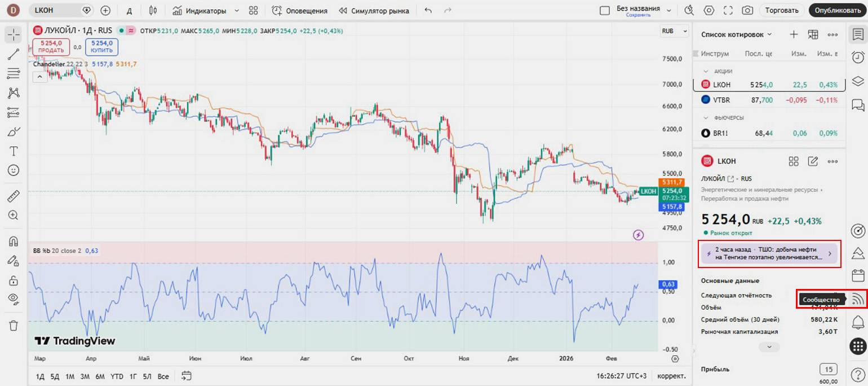Viewport: 868px width, 386px height.
Task: Take a chart snapshot with camera icon
Action: pyautogui.click(x=747, y=10)
